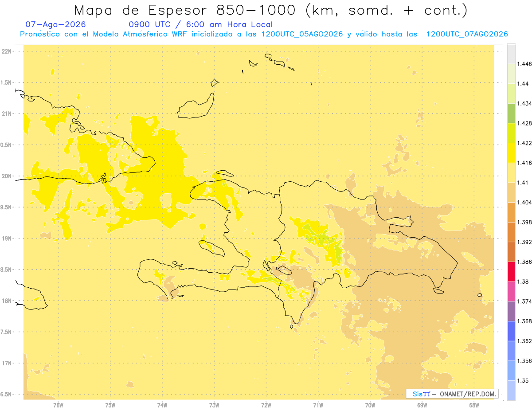Click the '73W' longitude label

(214, 405)
